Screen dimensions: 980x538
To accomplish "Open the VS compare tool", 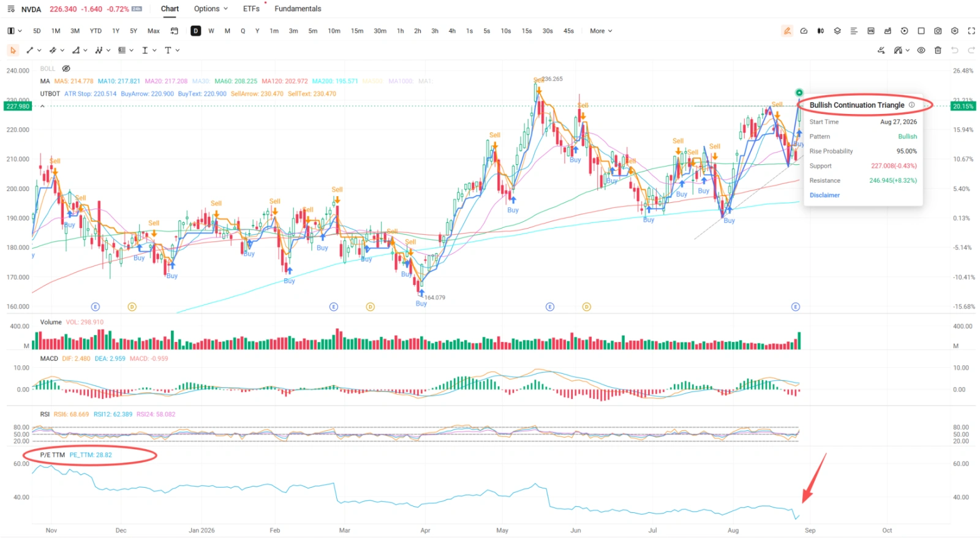I will [x=871, y=31].
